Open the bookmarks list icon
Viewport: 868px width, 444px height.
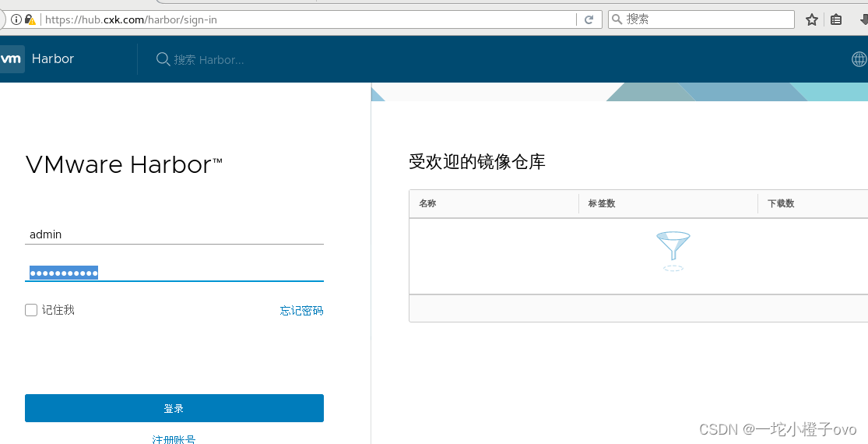836,20
